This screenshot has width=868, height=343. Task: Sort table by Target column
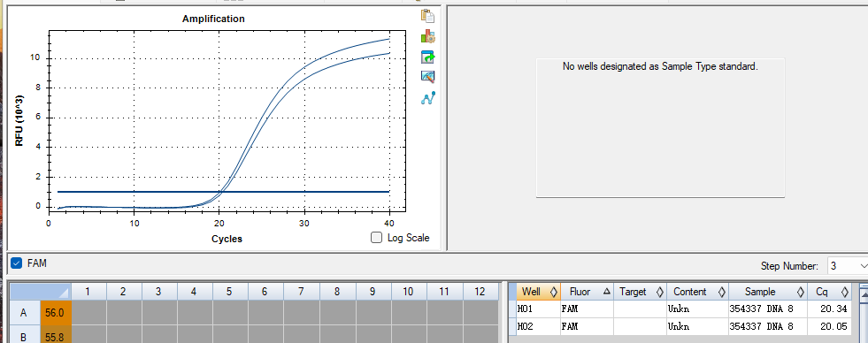640,292
